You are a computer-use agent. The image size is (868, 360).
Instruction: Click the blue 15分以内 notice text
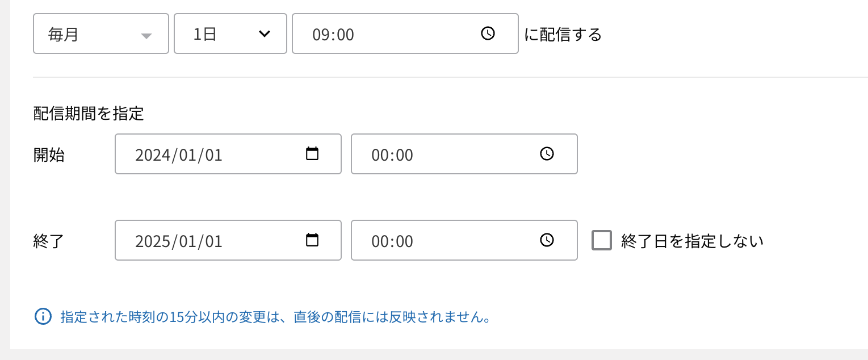click(275, 317)
